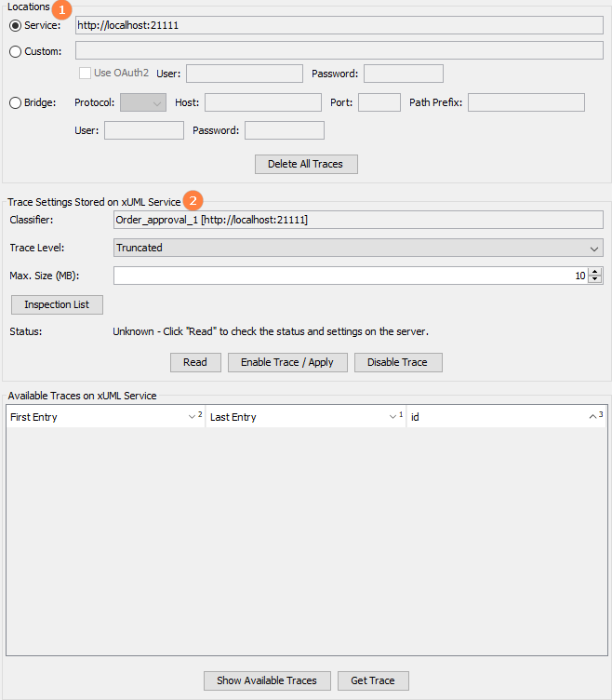
Task: Select the Custom location radio button
Action: (x=15, y=51)
